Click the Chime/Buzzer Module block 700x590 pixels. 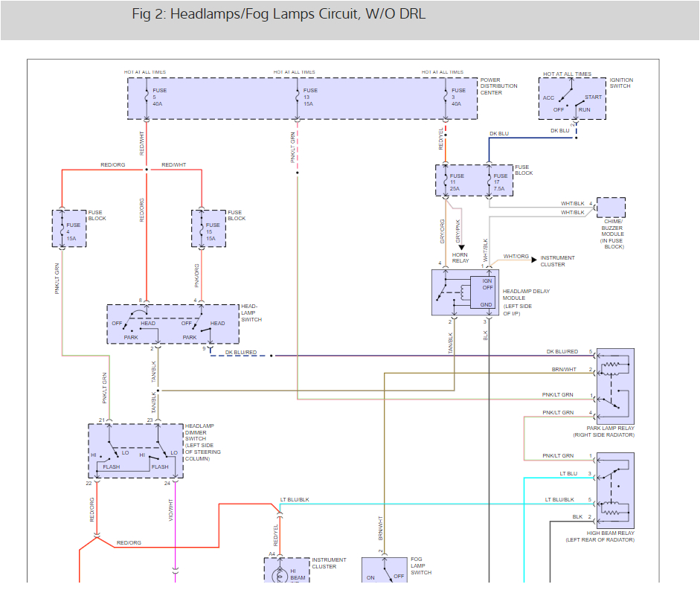(x=611, y=208)
